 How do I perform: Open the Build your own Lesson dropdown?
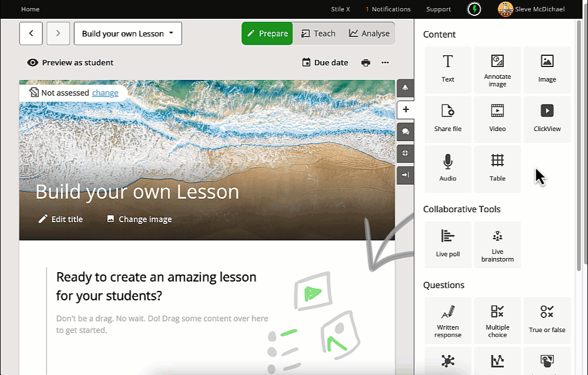click(x=128, y=34)
